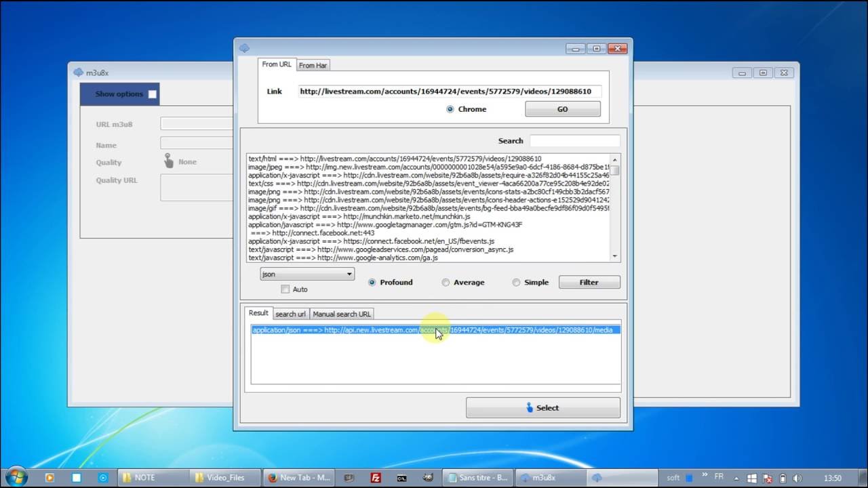Click the FR language indicator
The width and height of the screenshot is (868, 488).
point(719,477)
